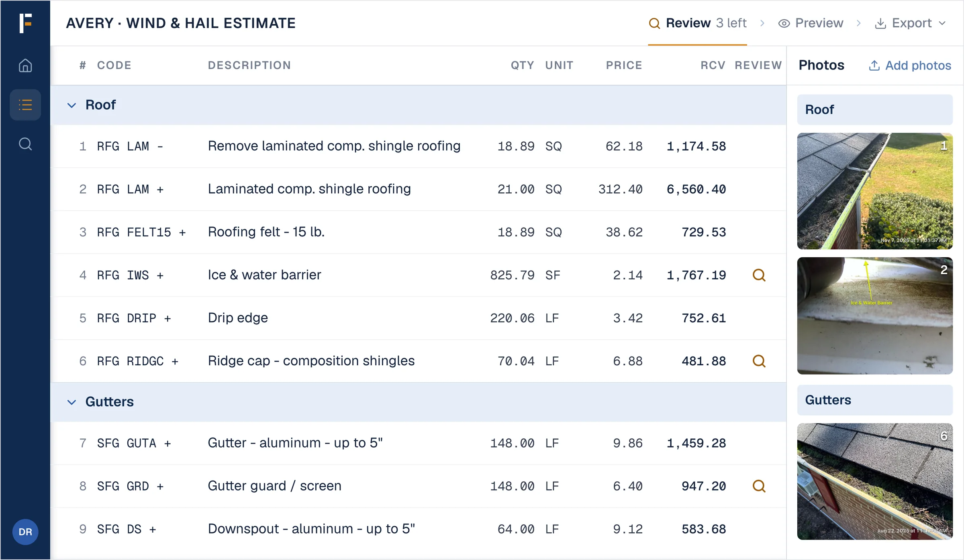Image resolution: width=964 pixels, height=560 pixels.
Task: Click review flag on Ice & water barrier row
Action: tap(759, 275)
